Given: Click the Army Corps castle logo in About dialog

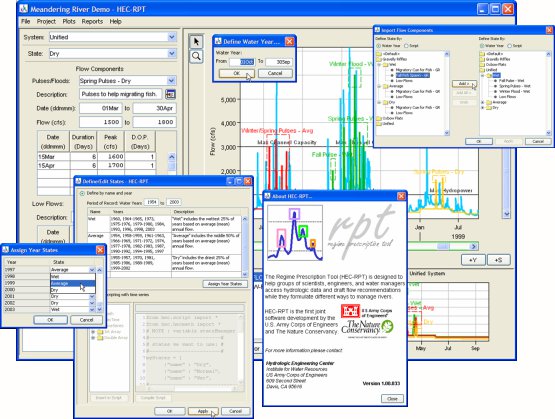Looking at the screenshot, I should tap(350, 311).
